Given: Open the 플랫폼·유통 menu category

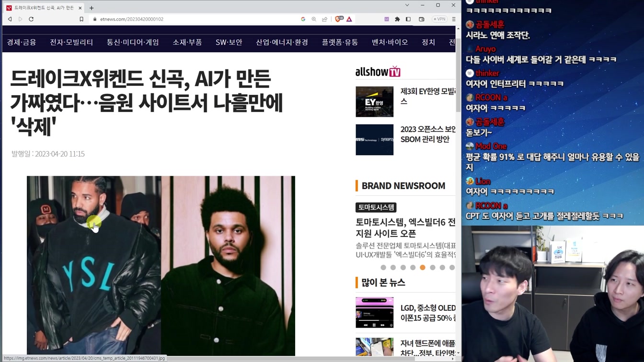Looking at the screenshot, I should pos(340,42).
